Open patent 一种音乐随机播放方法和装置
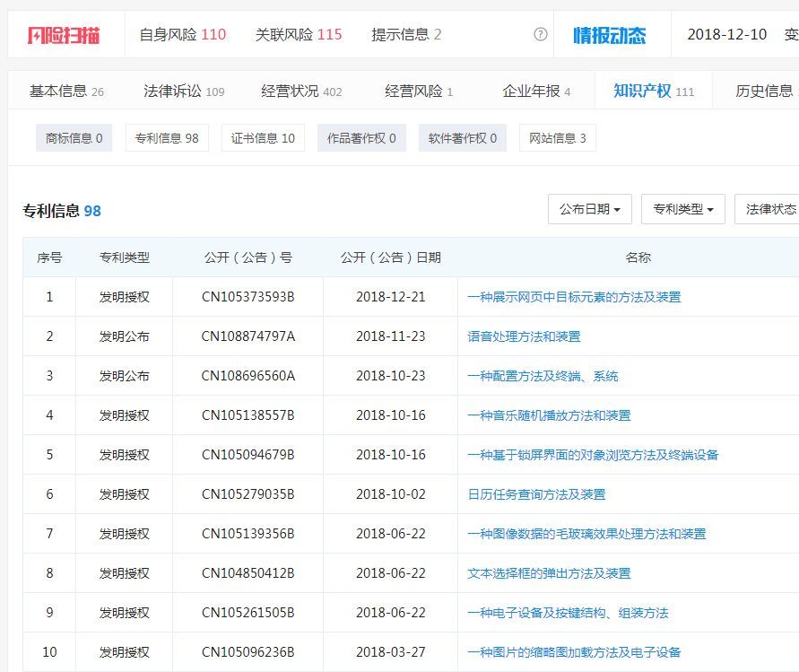Image resolution: width=799 pixels, height=672 pixels. click(549, 415)
